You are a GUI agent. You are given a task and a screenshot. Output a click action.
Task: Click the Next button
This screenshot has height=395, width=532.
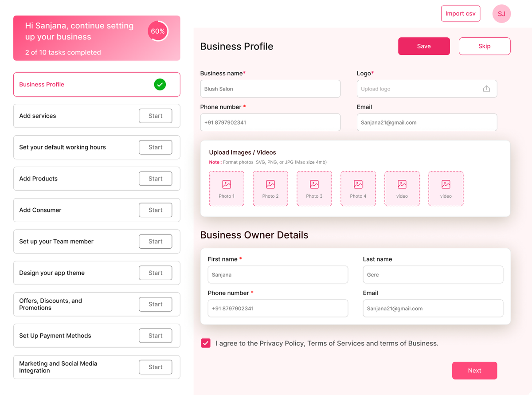(x=474, y=371)
